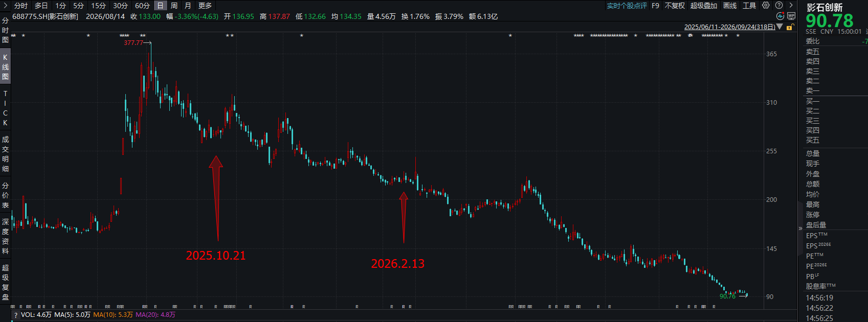The height and width of the screenshot is (322, 868).
Task: Click the F9 button
Action: coord(655,6)
